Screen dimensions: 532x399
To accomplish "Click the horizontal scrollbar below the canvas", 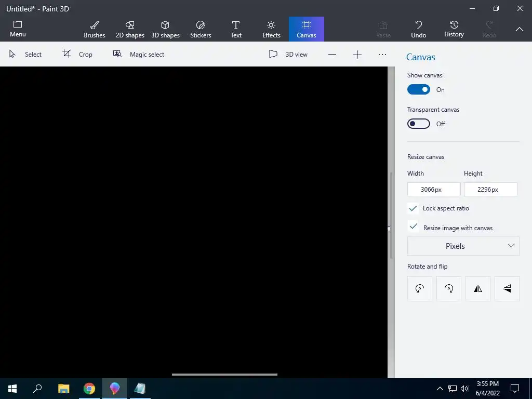I will click(224, 375).
